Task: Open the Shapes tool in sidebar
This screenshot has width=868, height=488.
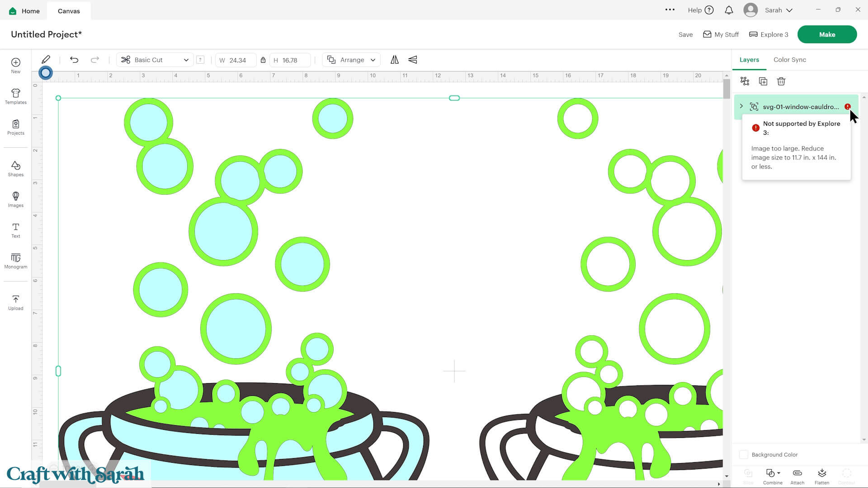Action: coord(15,169)
